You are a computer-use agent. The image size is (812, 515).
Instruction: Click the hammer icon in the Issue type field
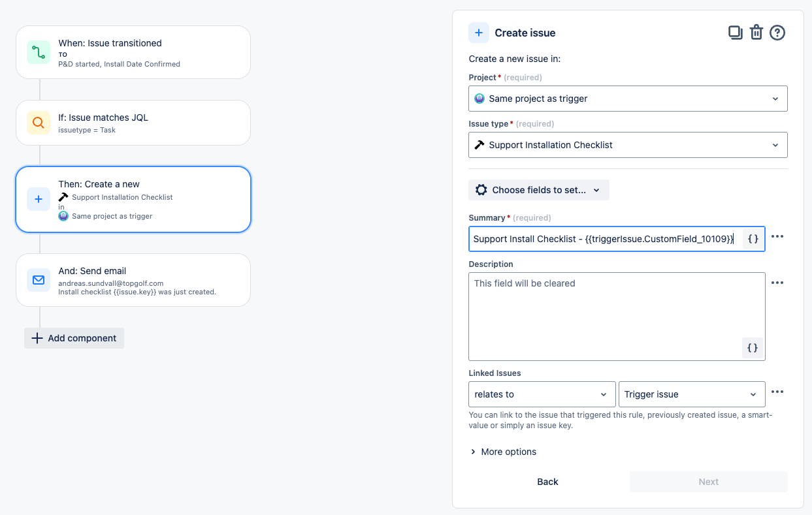click(x=479, y=145)
